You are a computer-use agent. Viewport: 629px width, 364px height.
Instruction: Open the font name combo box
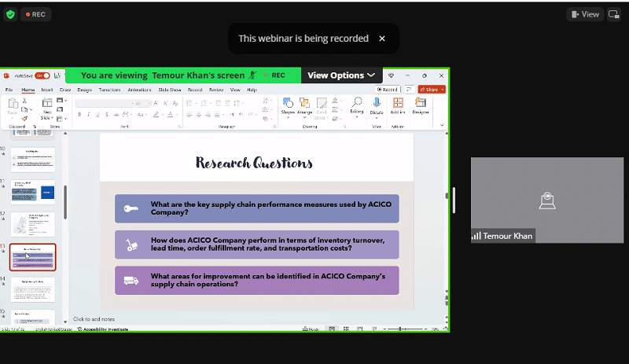click(x=105, y=103)
